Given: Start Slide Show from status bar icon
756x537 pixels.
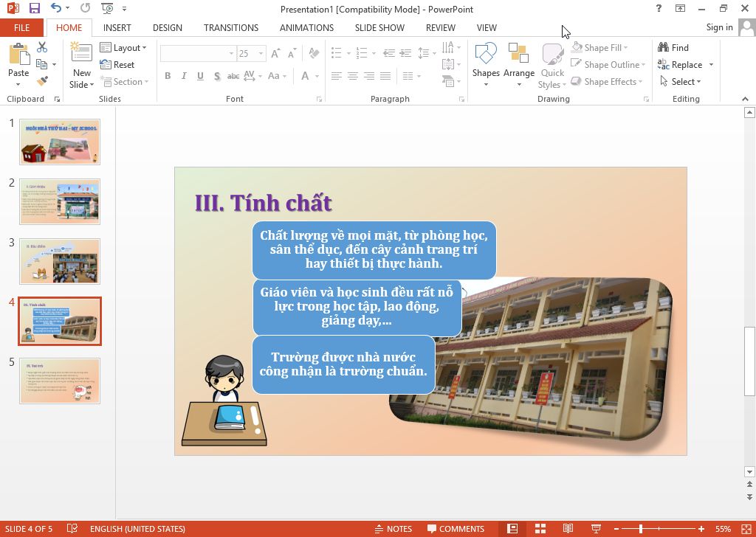Looking at the screenshot, I should click(x=596, y=528).
